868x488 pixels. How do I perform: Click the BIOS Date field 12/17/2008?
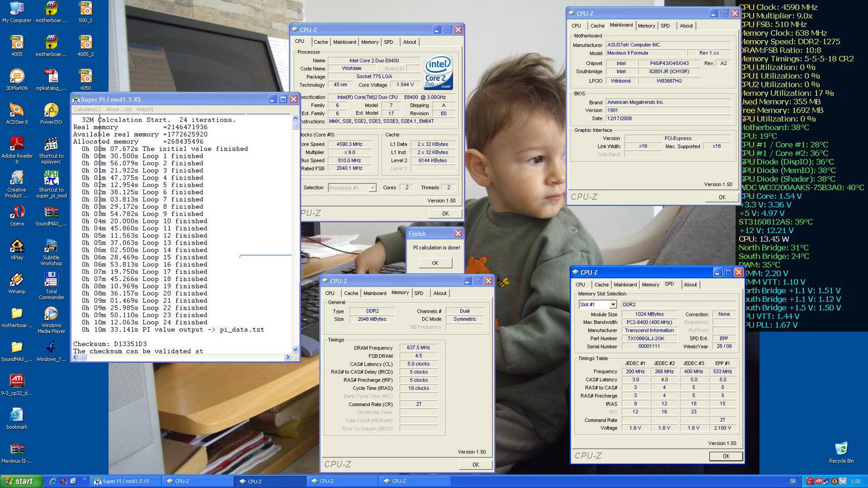click(x=668, y=118)
